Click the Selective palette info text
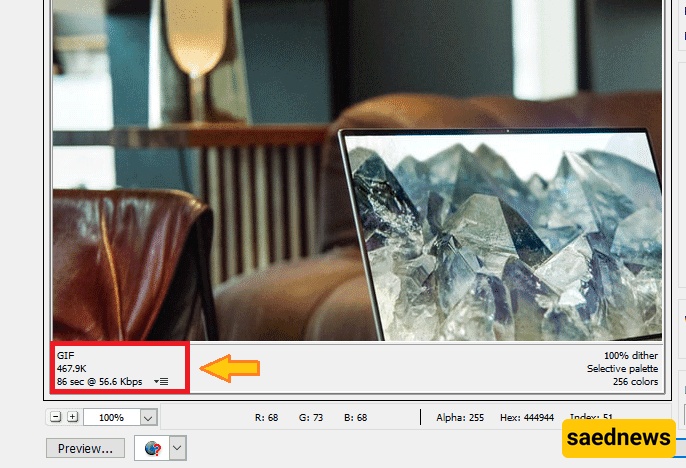Image resolution: width=686 pixels, height=468 pixels. click(622, 368)
